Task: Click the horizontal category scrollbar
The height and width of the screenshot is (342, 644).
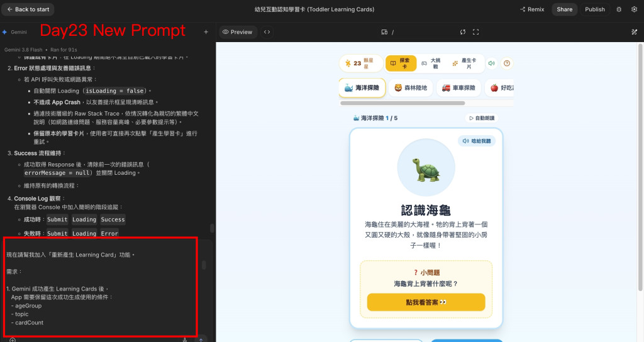Action: (402, 104)
